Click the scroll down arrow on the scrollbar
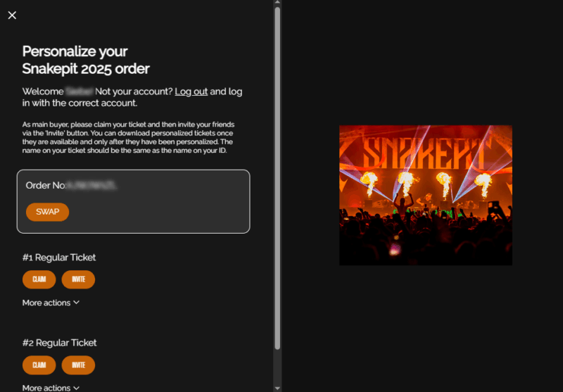 [277, 388]
